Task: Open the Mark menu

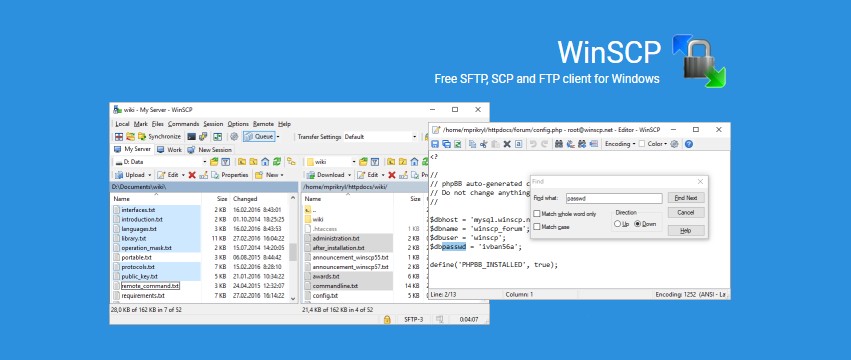Action: [141, 124]
